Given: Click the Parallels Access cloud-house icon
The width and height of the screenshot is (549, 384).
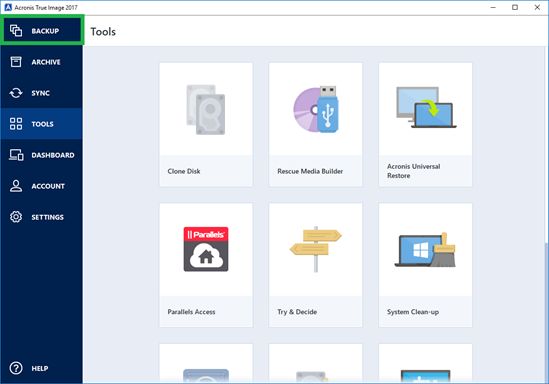Looking at the screenshot, I should click(x=206, y=249).
